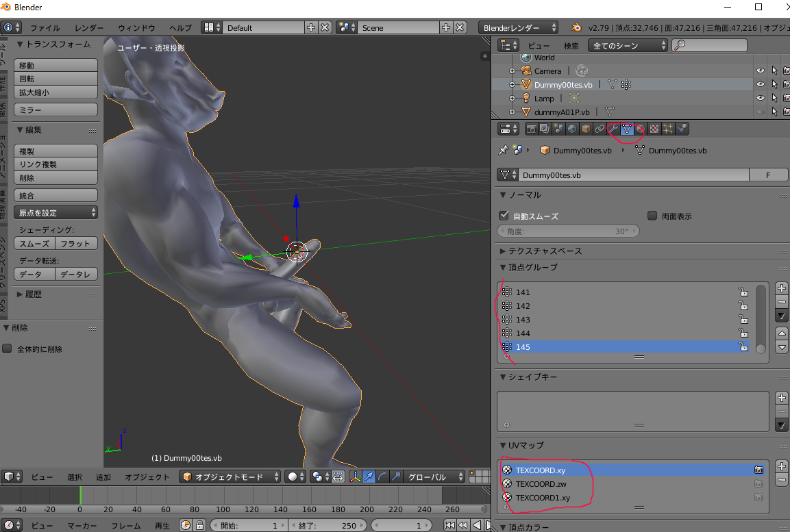Hide Dummy00tes.vb using its eye icon
Screen dimensions: 790x532
761,84
